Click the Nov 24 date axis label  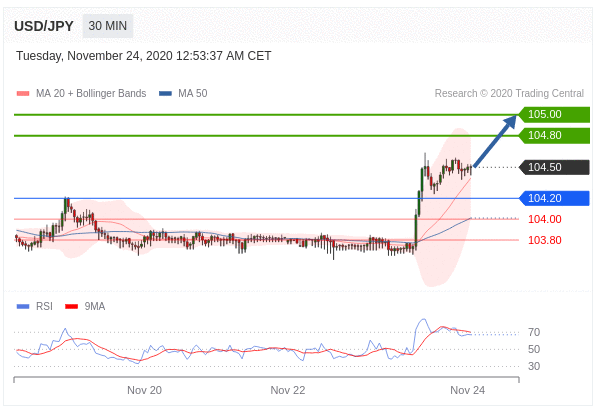[468, 390]
